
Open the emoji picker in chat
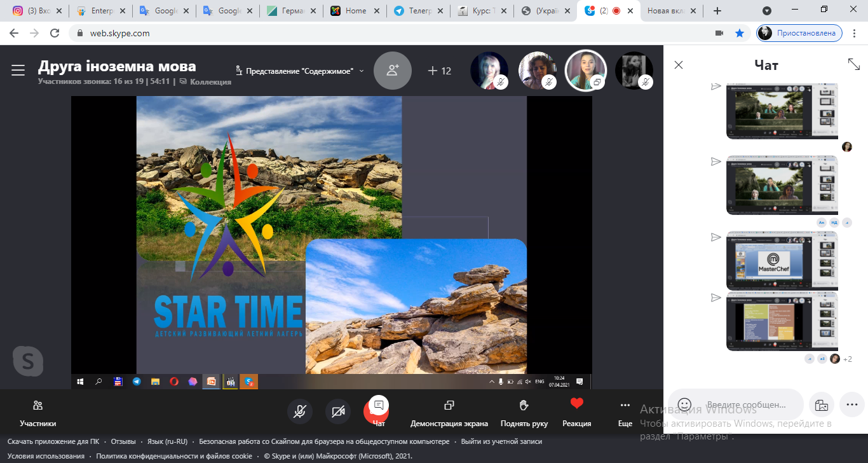[x=684, y=404]
